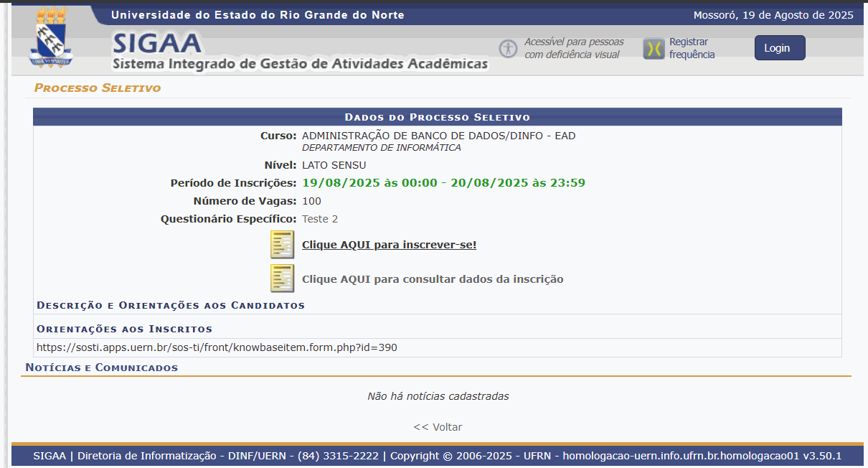Click the Registrar frequência icon
Screen dimensions: 868x468
click(654, 49)
